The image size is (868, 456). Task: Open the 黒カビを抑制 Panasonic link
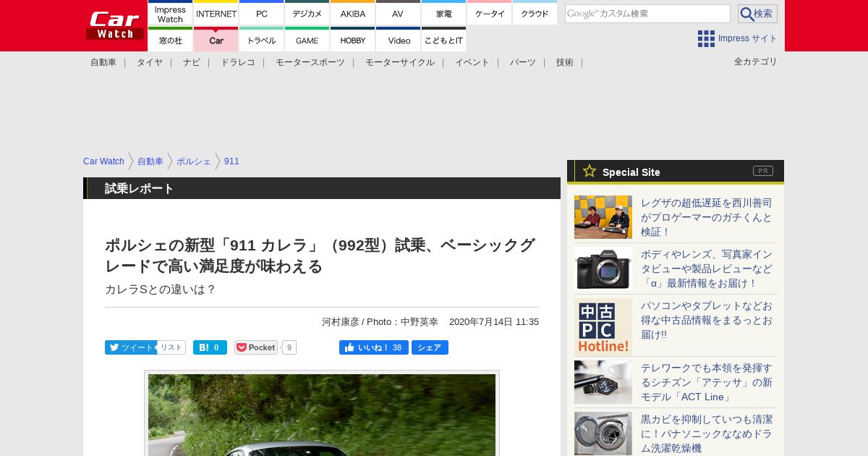(x=707, y=434)
